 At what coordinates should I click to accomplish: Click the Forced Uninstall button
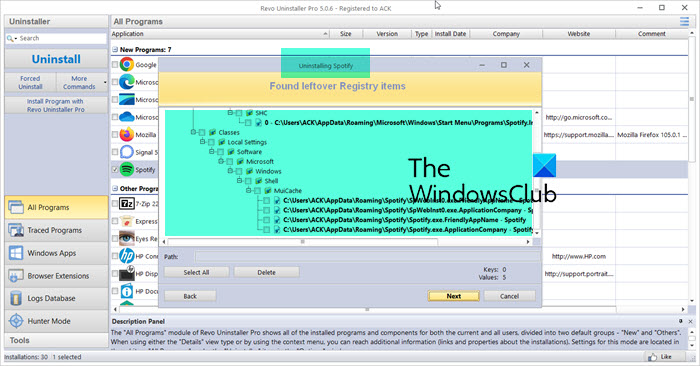tap(30, 82)
